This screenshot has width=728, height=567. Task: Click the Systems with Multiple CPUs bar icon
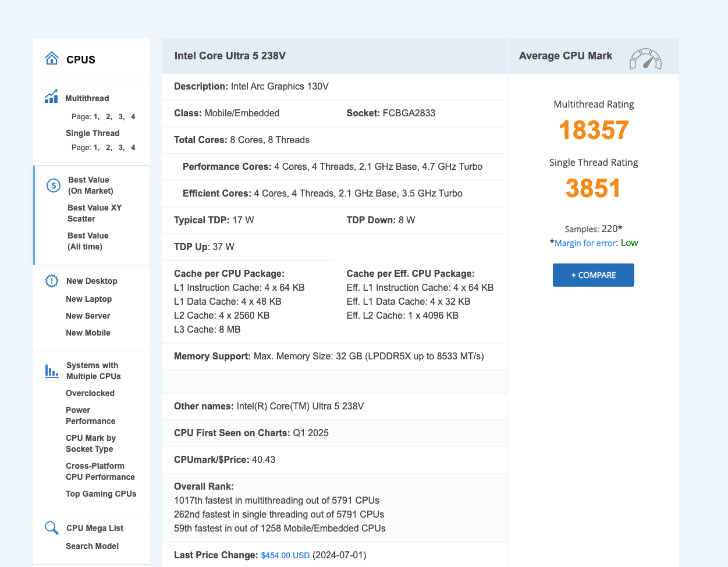52,370
